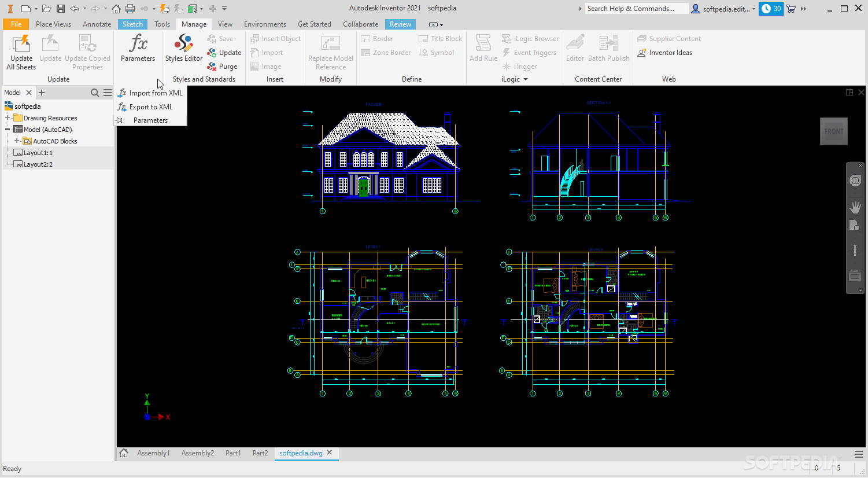Save with the floppy disk icon
This screenshot has width=868, height=478.
61,9
